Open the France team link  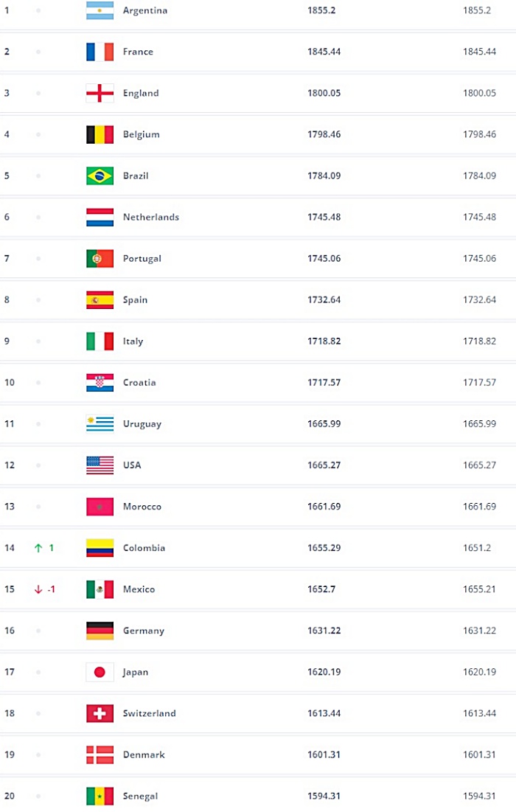(x=138, y=52)
